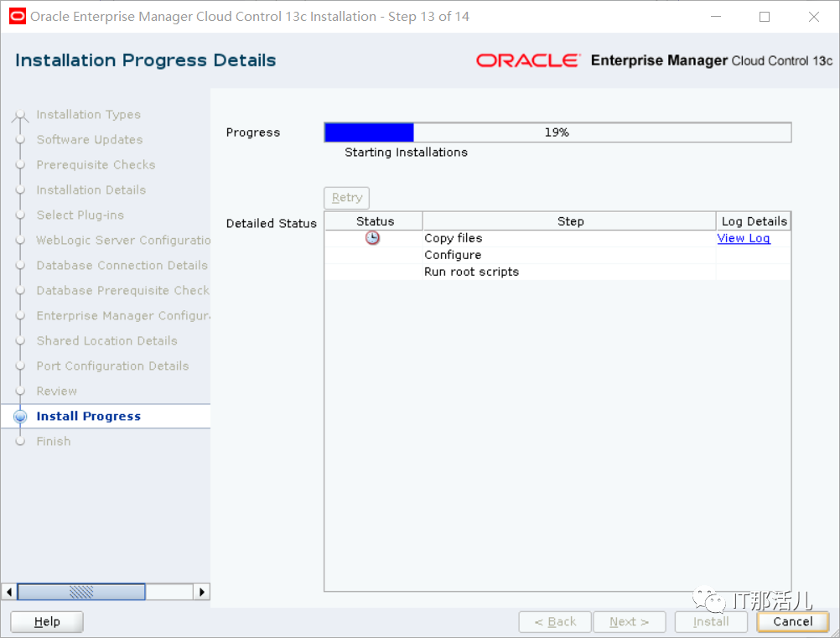Screen dimensions: 840x638
Task: Click the clock status icon for Copy files
Action: coord(372,238)
